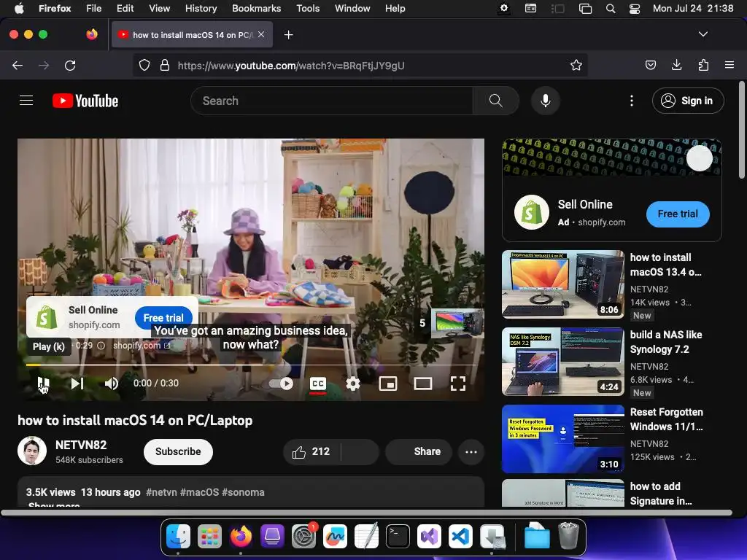The width and height of the screenshot is (747, 560).
Task: Click the ad info icon beside 0:29
Action: point(101,346)
